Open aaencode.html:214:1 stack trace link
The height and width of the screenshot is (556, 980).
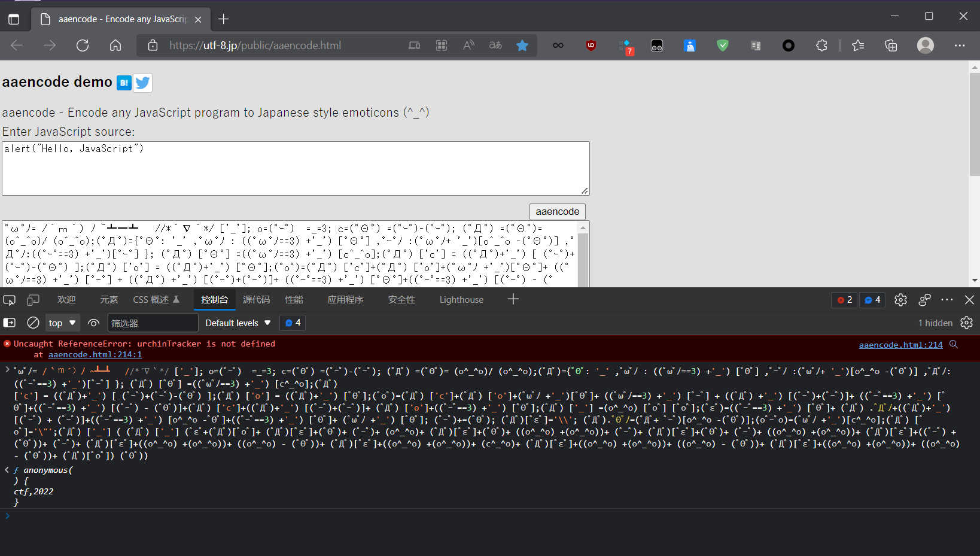click(95, 355)
